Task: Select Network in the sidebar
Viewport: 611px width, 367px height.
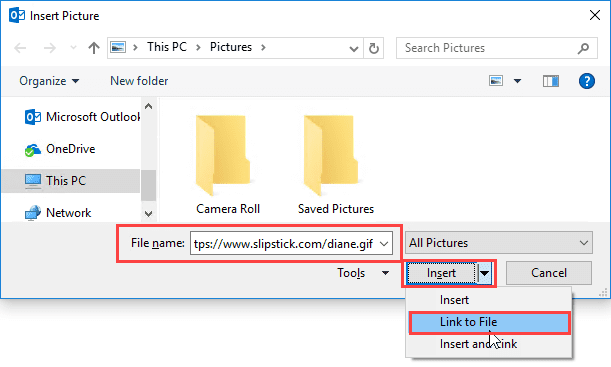Action: tap(58, 213)
